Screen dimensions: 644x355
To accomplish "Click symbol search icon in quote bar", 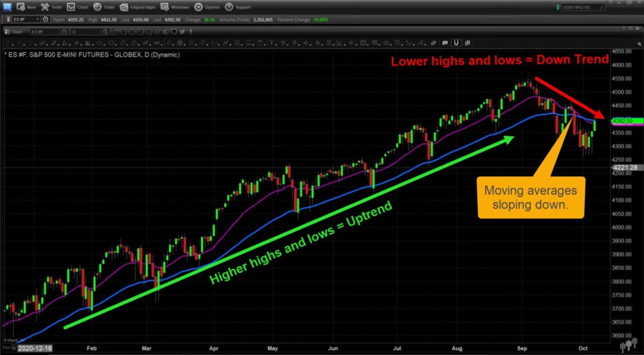I will (45, 19).
